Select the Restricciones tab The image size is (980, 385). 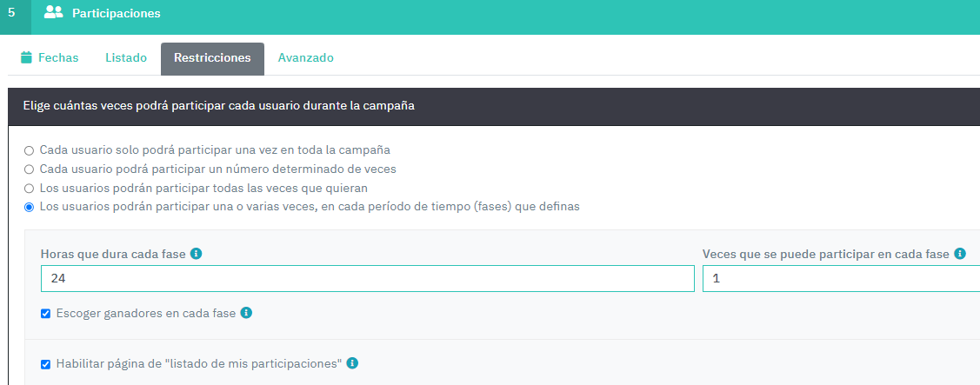212,59
